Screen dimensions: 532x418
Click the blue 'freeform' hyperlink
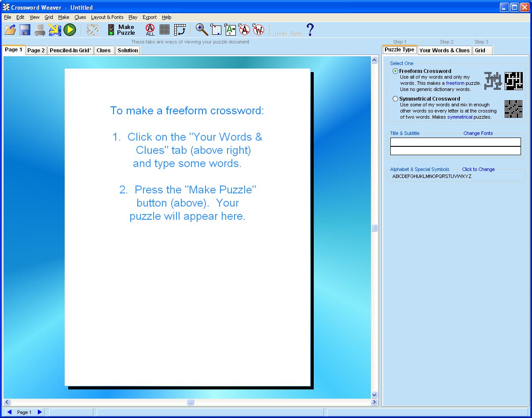click(x=455, y=83)
